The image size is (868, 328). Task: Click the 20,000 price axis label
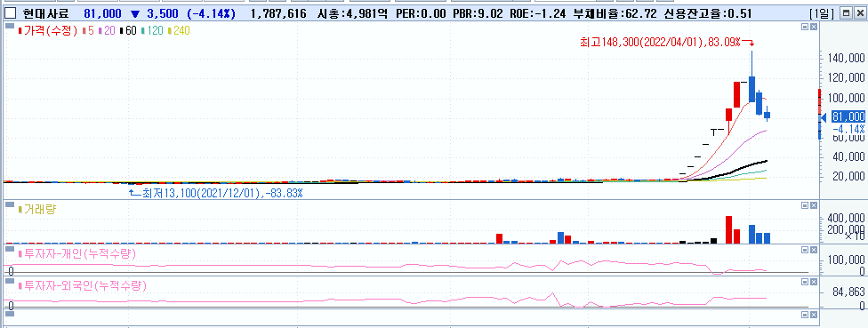pyautogui.click(x=848, y=177)
